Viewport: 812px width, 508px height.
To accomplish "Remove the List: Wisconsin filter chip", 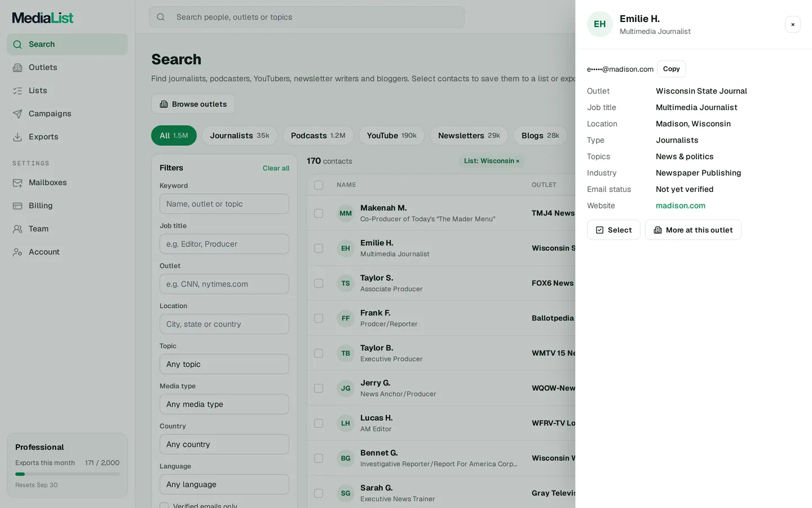I will pyautogui.click(x=518, y=161).
